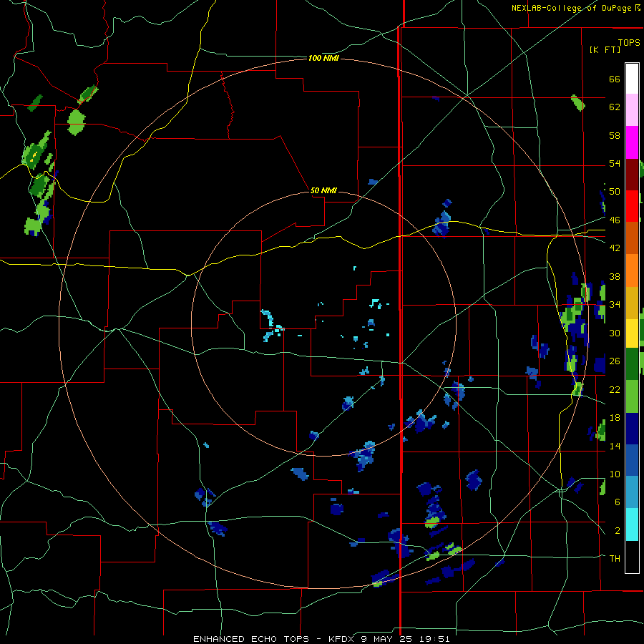
Task: Click the TH threshold legend label
Action: [x=615, y=559]
